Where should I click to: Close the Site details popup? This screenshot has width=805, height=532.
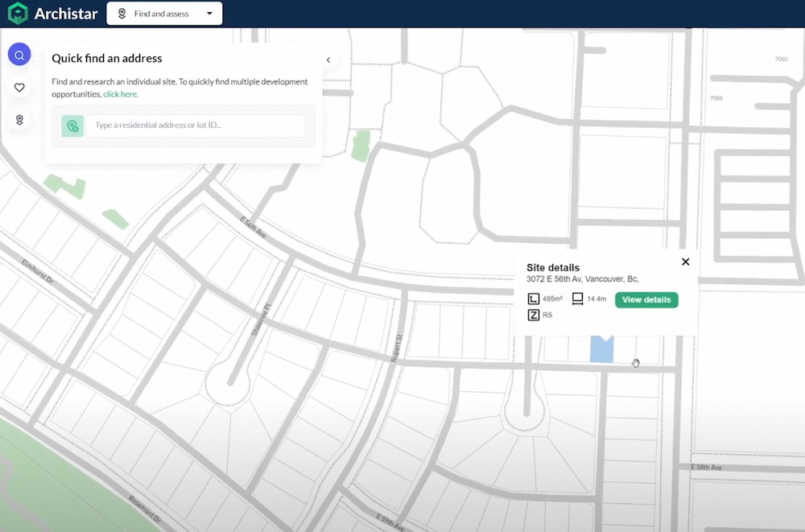click(685, 262)
